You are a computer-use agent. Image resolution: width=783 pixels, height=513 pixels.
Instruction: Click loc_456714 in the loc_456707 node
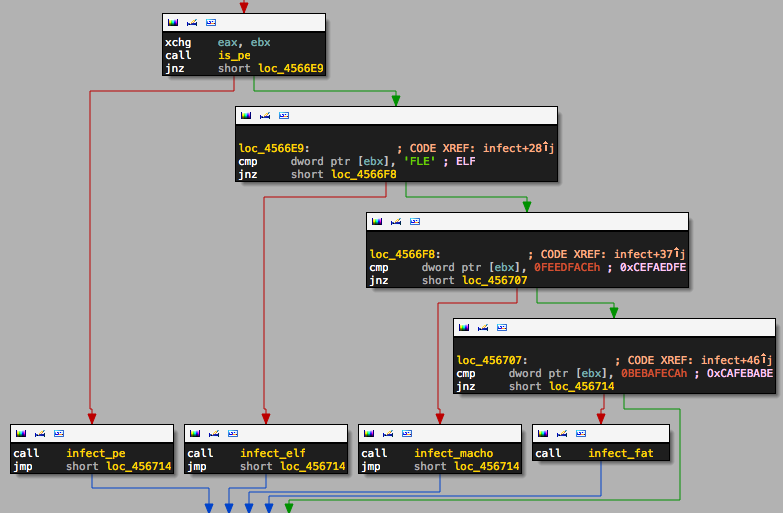581,386
